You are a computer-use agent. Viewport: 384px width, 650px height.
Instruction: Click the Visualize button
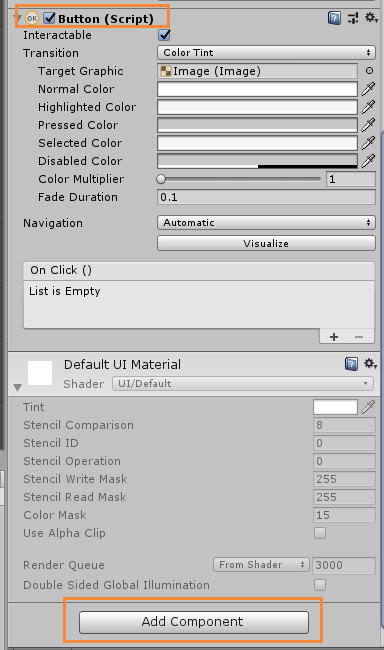coord(266,243)
